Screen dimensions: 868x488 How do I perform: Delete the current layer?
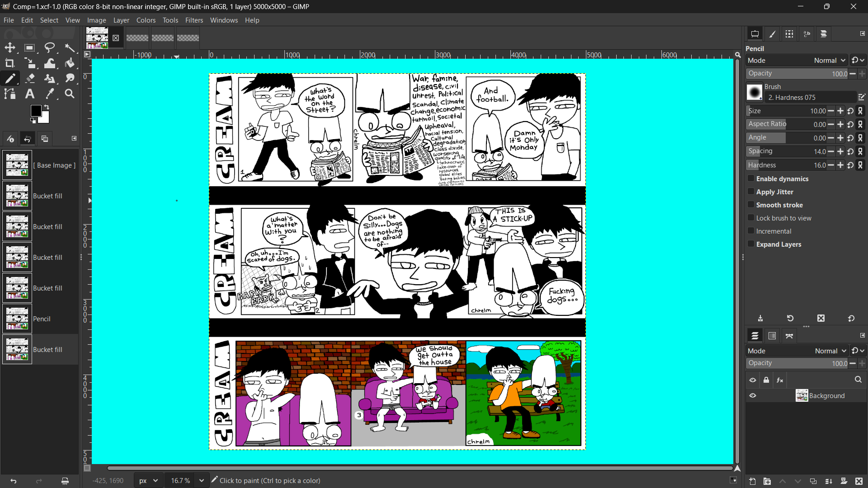click(x=859, y=481)
